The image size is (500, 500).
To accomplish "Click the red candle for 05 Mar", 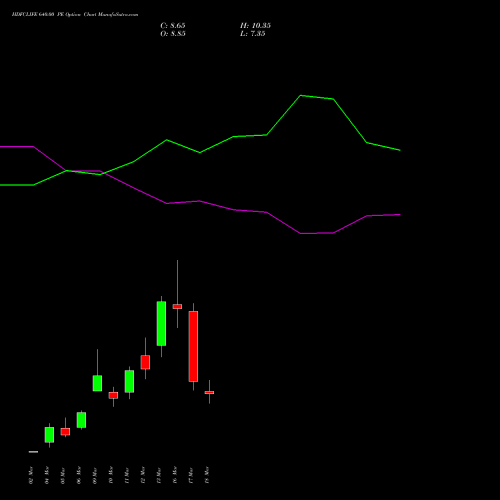I will coord(65,432).
